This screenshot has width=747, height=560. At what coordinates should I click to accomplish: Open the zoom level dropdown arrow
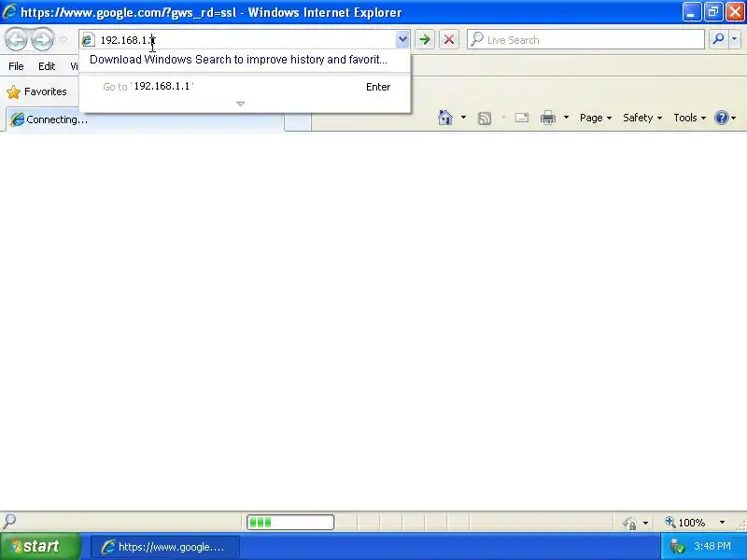[x=722, y=523]
